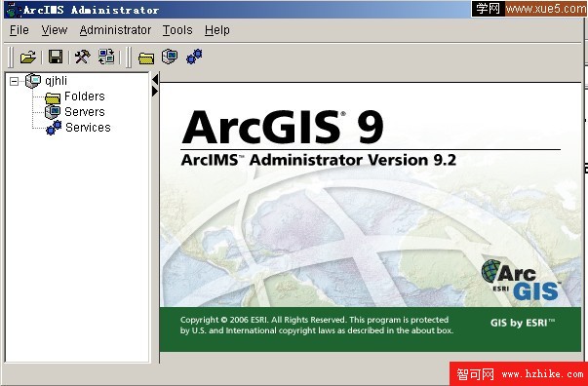Open the View menu

[55, 30]
